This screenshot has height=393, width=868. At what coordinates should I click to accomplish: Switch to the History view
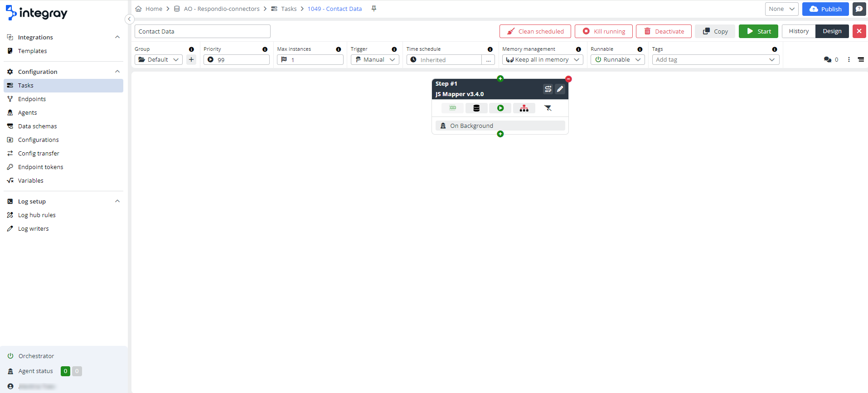tap(799, 31)
